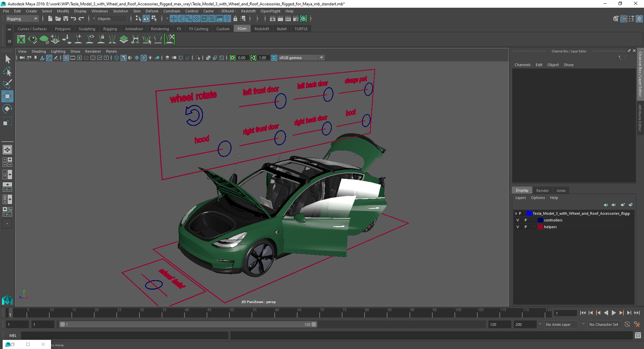Open the No Anim Layer dropdown
The image size is (644, 349).
tap(561, 325)
